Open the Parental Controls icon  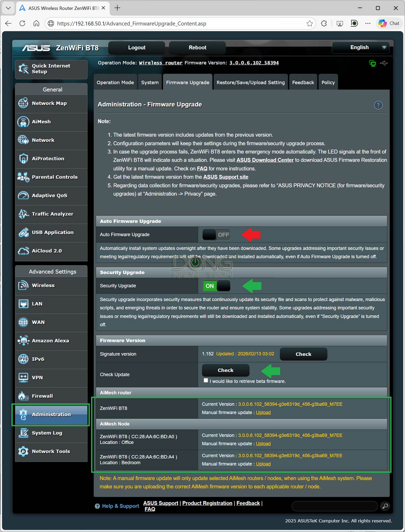coord(23,177)
